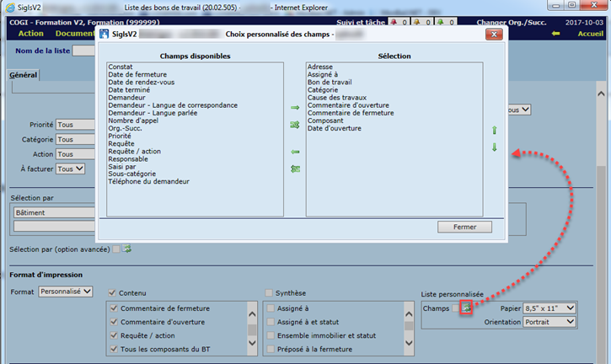The image size is (611, 364).
Task: Click the add-all-fields double right arrow
Action: click(295, 125)
